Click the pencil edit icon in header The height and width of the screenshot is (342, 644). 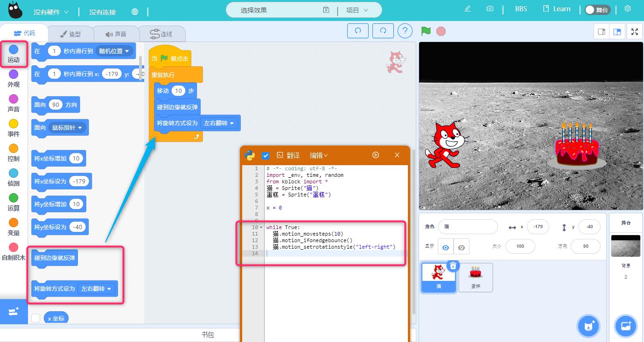tap(468, 9)
